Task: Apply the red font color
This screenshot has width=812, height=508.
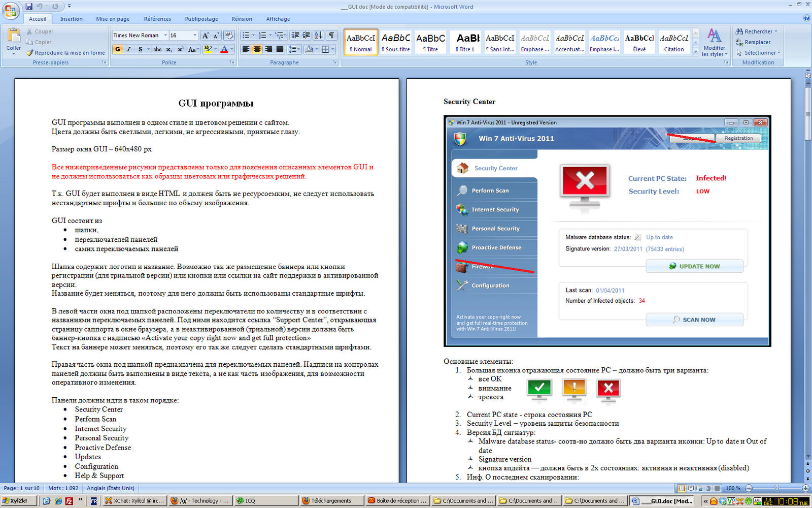Action: pyautogui.click(x=224, y=49)
